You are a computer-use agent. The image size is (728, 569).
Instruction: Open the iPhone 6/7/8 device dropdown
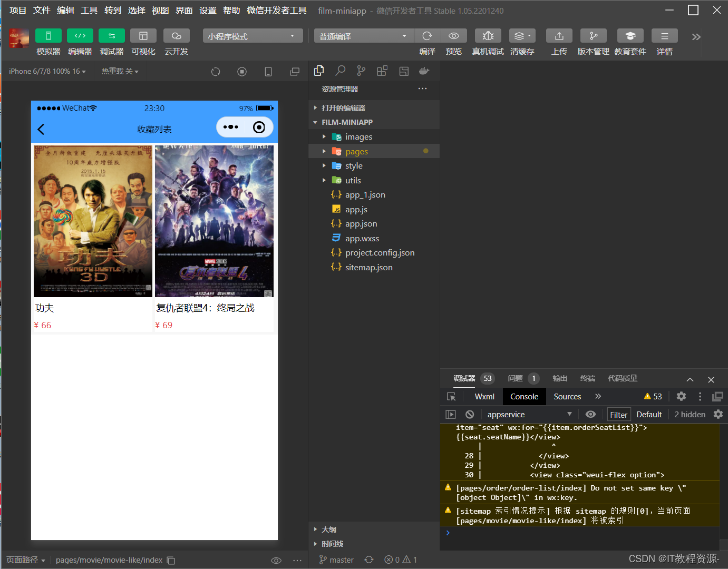[x=47, y=71]
